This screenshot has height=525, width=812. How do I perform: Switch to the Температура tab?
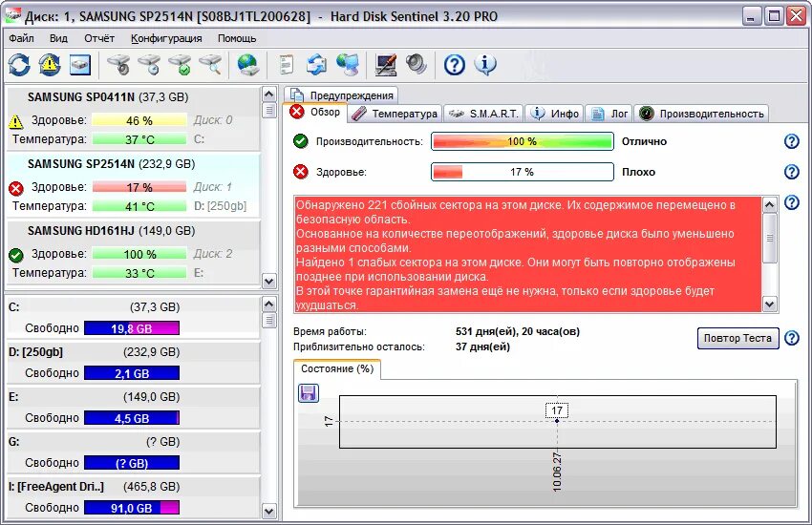point(395,114)
